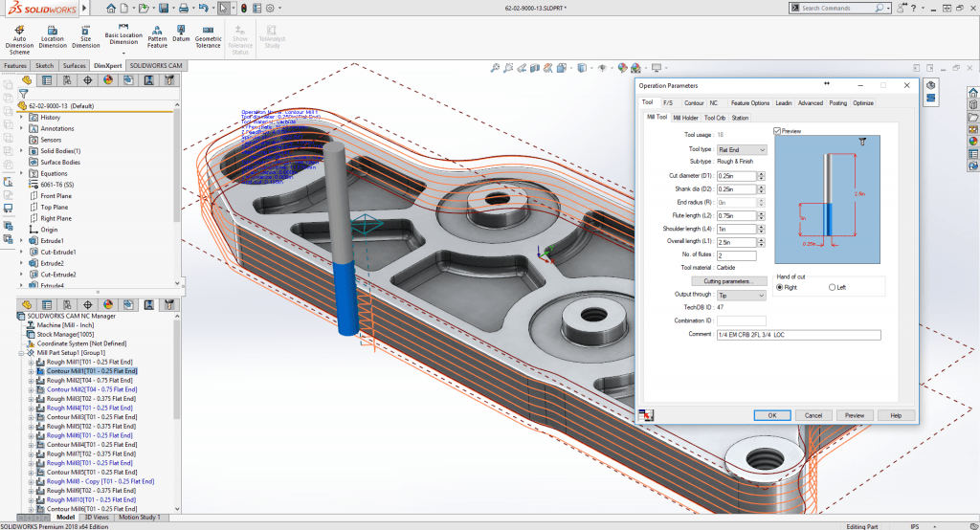Click the Print icon in top toolbar
The width and height of the screenshot is (980, 530).
pos(185,9)
